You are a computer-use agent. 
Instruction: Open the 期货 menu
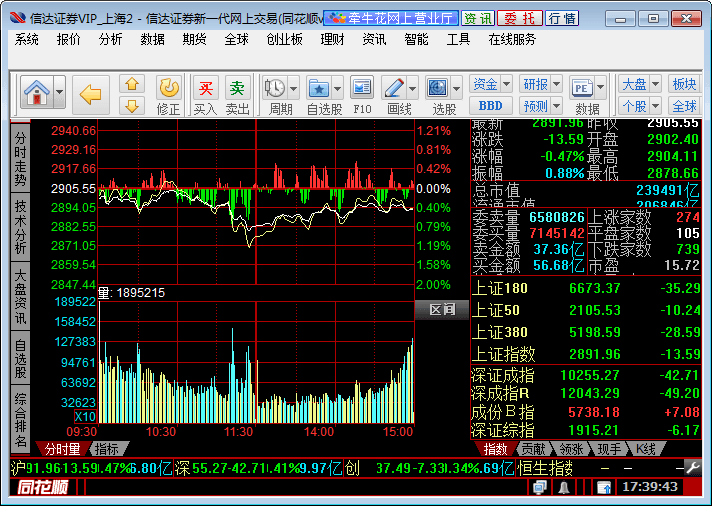click(194, 40)
